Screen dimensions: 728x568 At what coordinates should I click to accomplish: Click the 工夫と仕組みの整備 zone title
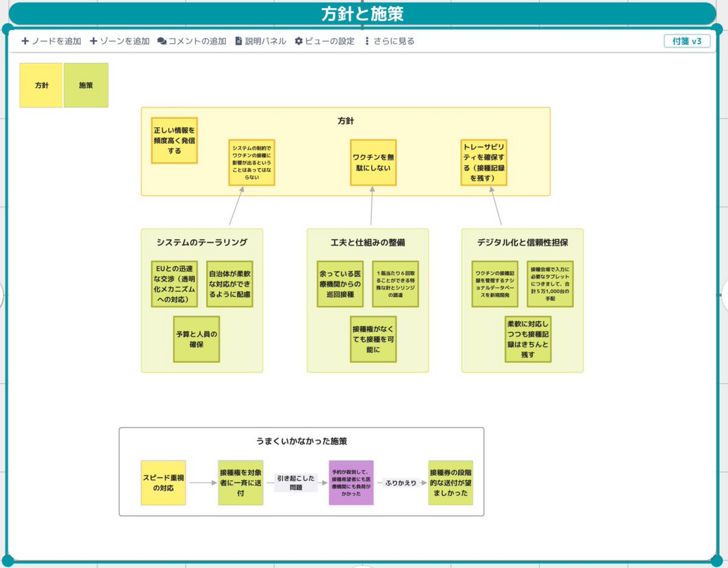367,242
